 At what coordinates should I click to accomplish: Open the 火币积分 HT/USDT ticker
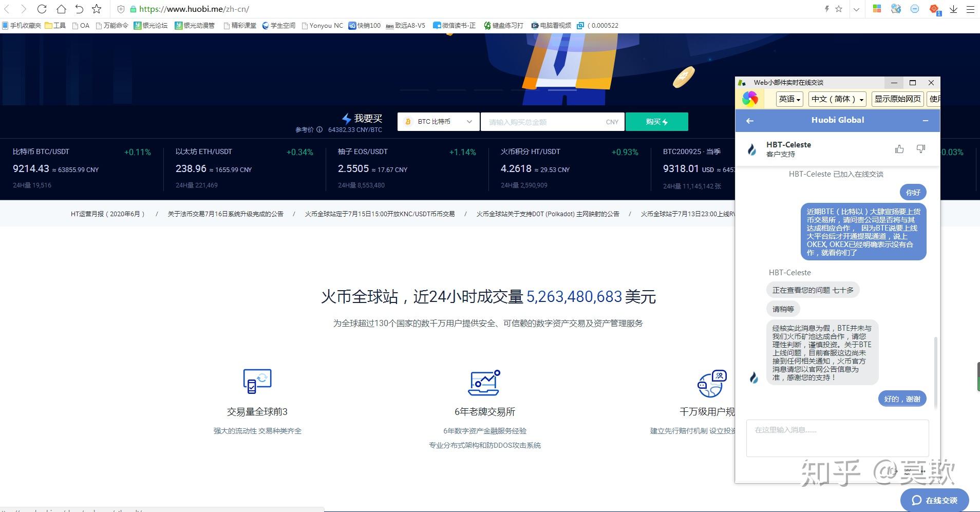tap(570, 168)
